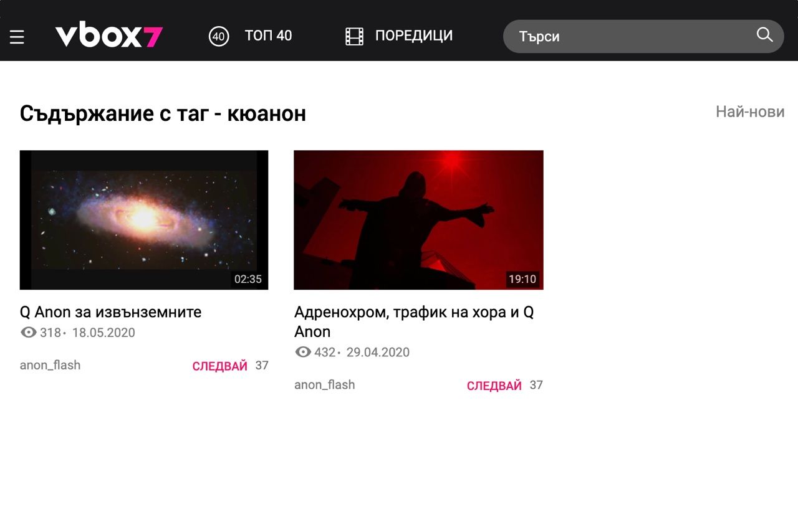
Task: Visit anon_flash channel under first video
Action: (50, 365)
